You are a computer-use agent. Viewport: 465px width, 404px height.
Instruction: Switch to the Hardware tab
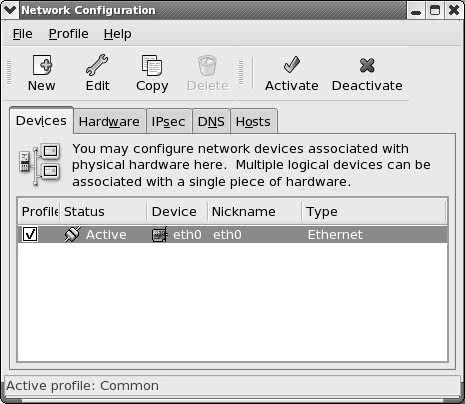(x=109, y=122)
